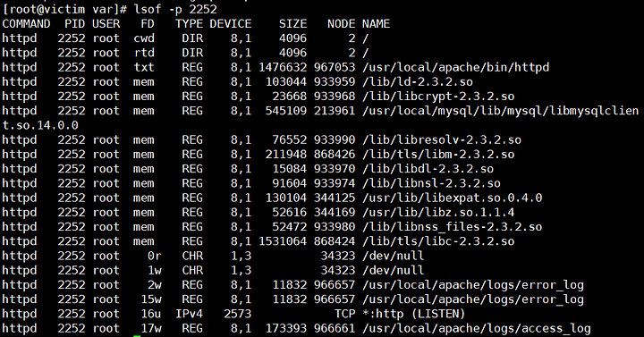Click the size value '130104'
This screenshot has width=644, height=337.
tap(286, 198)
